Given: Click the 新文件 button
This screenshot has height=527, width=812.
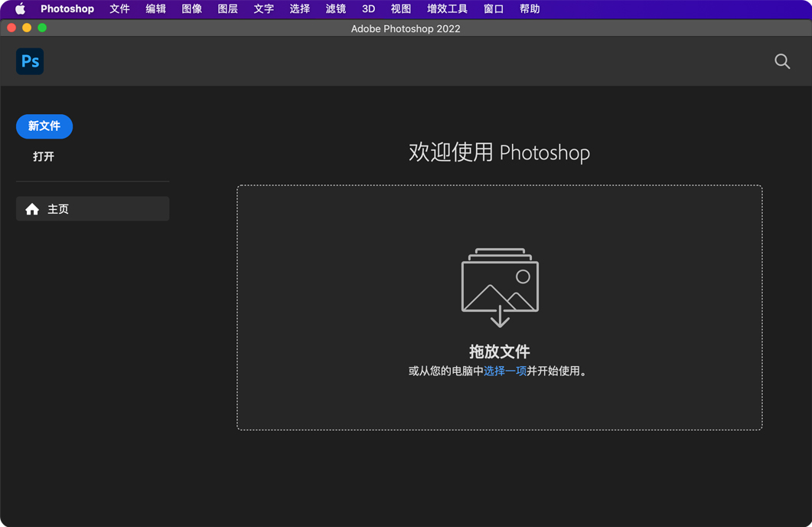Looking at the screenshot, I should pos(44,126).
